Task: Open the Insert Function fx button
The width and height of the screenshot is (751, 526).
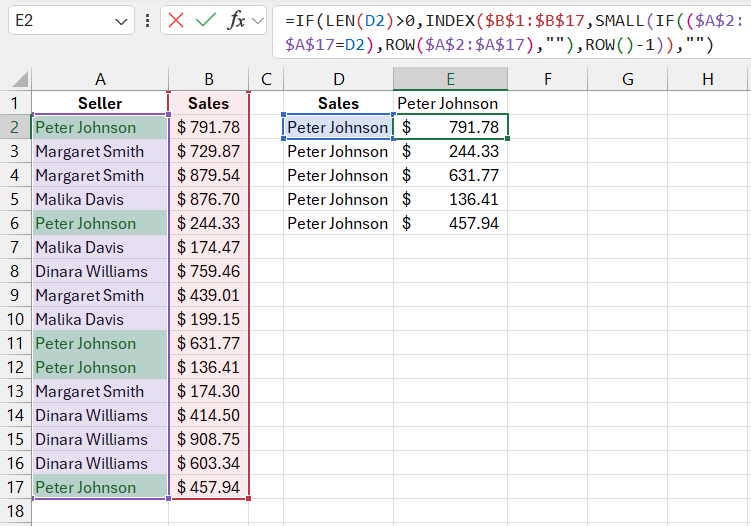Action: 237,21
